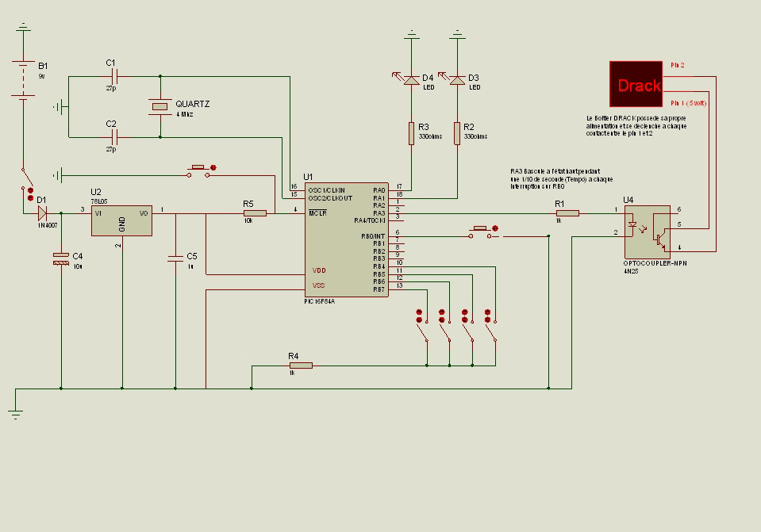Select the 78L05 regulator U2
Screen dimensions: 761x532
[x=122, y=220]
